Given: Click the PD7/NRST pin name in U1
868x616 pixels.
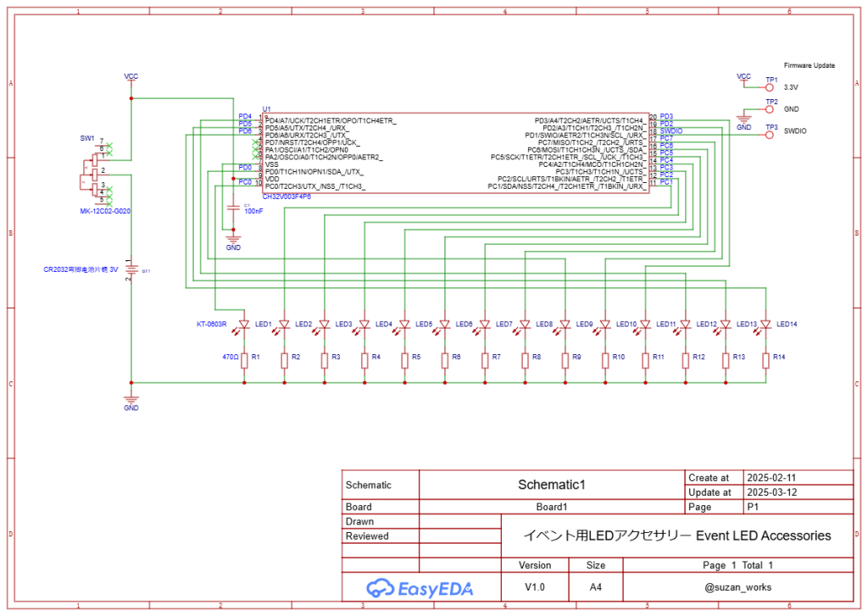Looking at the screenshot, I should [312, 143].
